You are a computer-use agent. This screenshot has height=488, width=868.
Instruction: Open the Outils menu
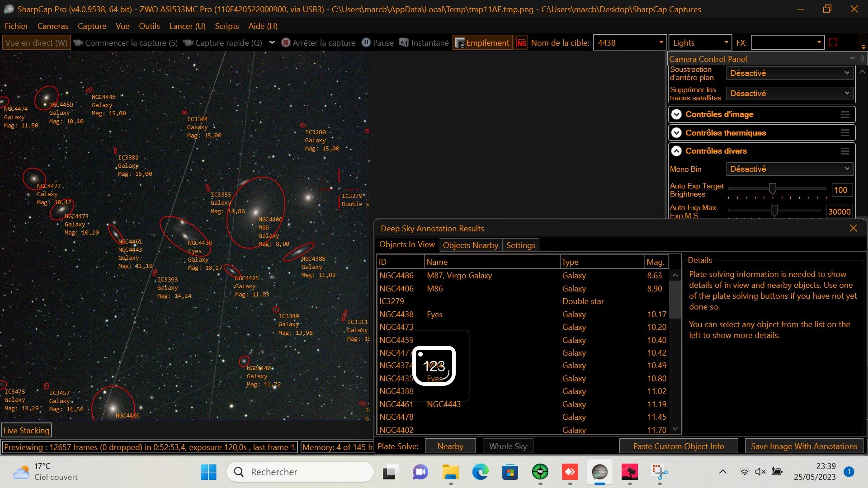pos(149,26)
